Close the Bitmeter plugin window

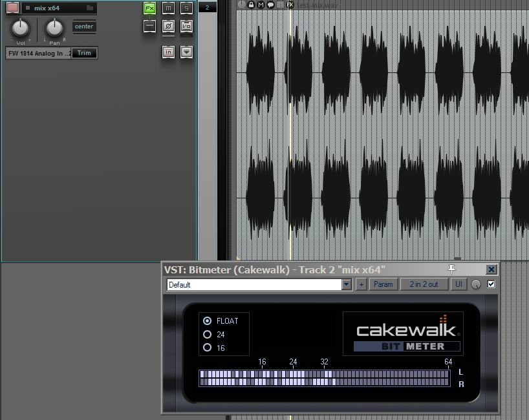(x=491, y=269)
